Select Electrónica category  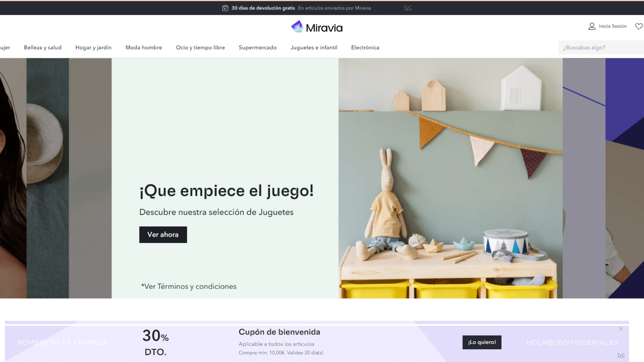coord(365,48)
